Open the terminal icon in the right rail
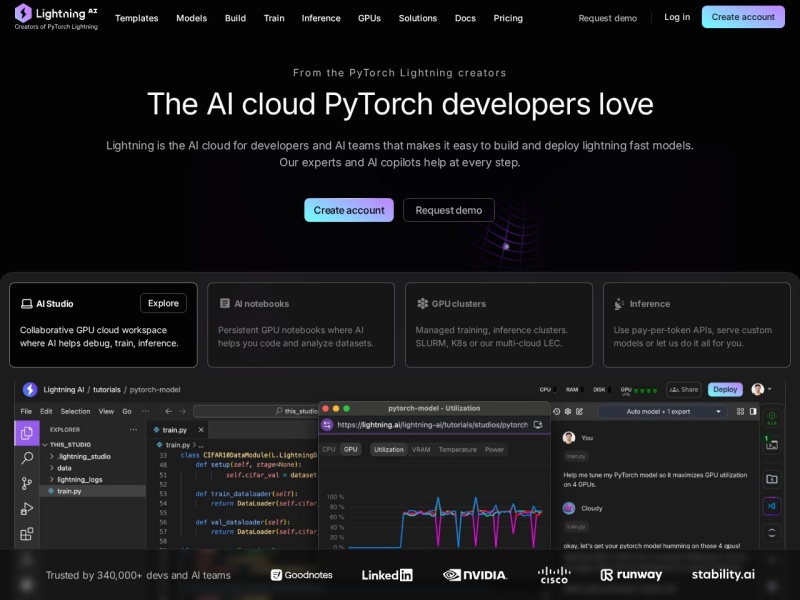This screenshot has width=800, height=600. point(772,443)
